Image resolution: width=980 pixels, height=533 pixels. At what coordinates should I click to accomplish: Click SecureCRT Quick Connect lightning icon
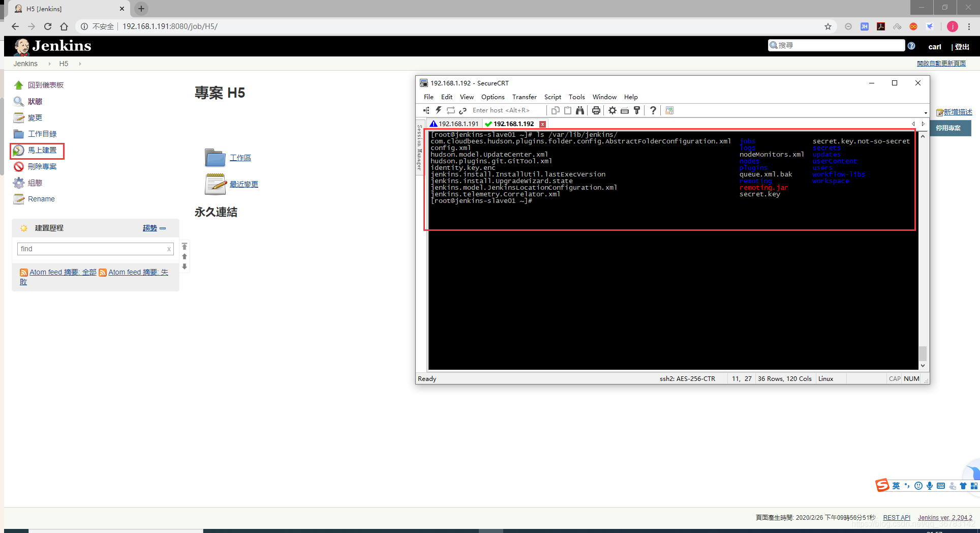point(438,110)
